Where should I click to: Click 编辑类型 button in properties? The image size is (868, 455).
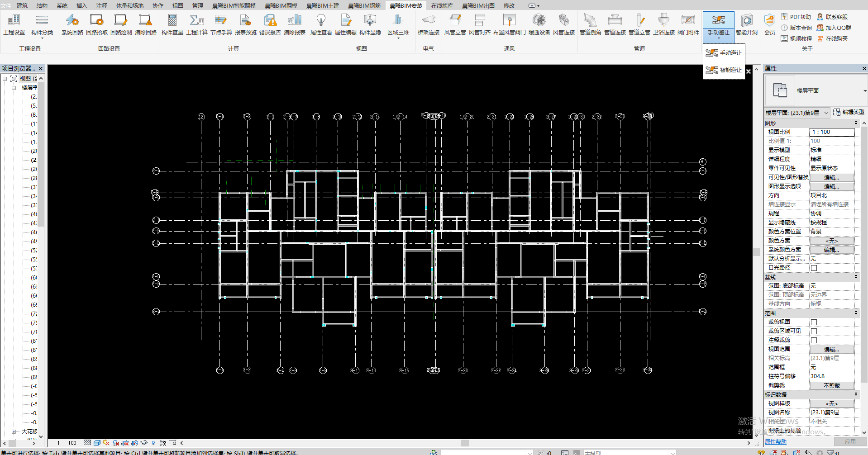(849, 112)
